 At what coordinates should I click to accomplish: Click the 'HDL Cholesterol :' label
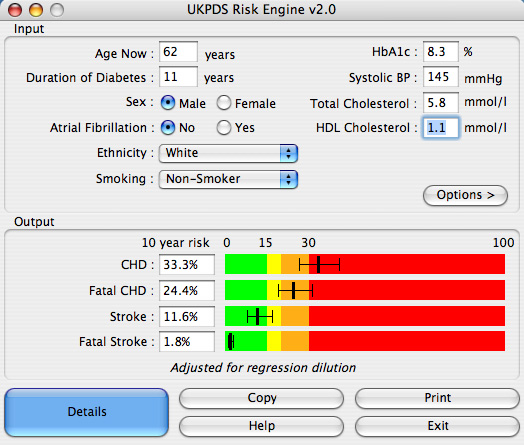tap(367, 128)
